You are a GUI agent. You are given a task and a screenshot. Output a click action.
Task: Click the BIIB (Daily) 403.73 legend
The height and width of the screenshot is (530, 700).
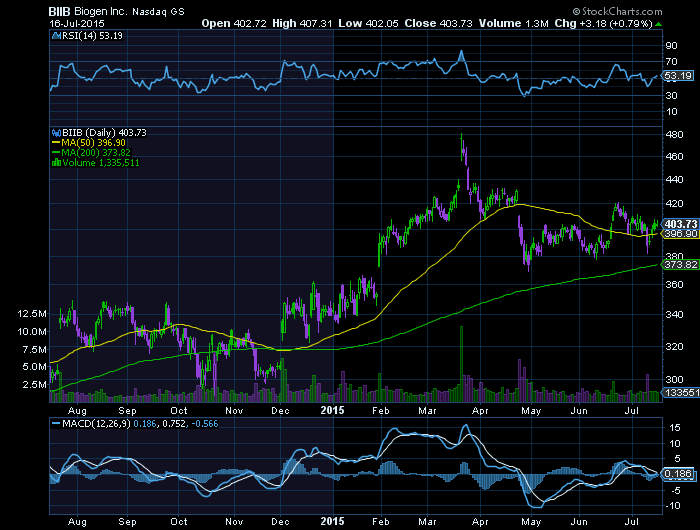point(104,133)
